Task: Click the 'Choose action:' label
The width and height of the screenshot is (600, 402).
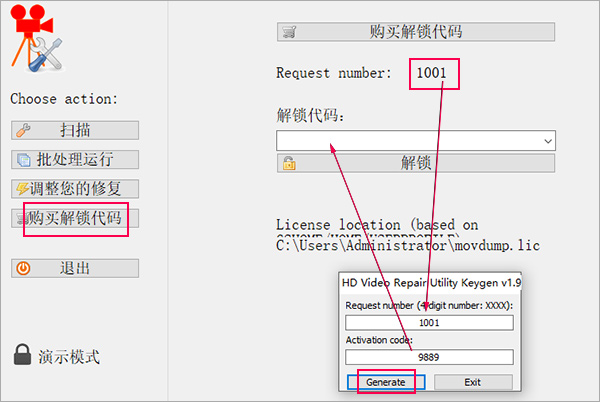Action: tap(64, 99)
